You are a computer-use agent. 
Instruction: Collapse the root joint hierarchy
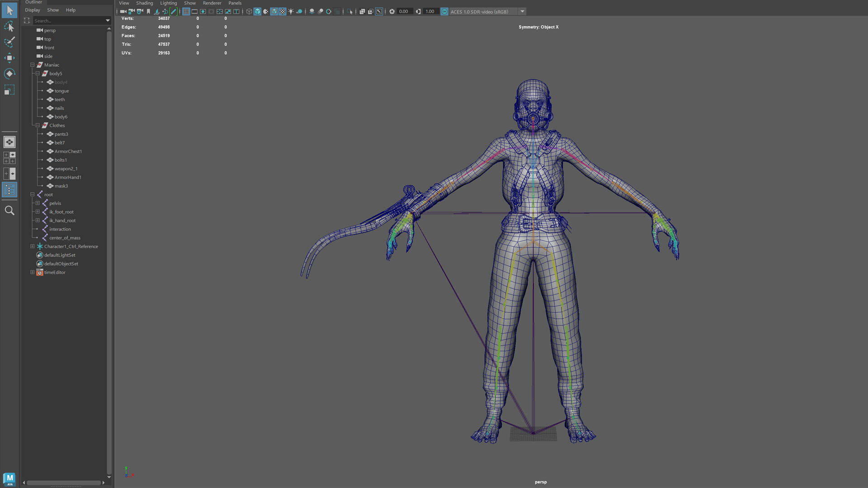[x=33, y=194]
